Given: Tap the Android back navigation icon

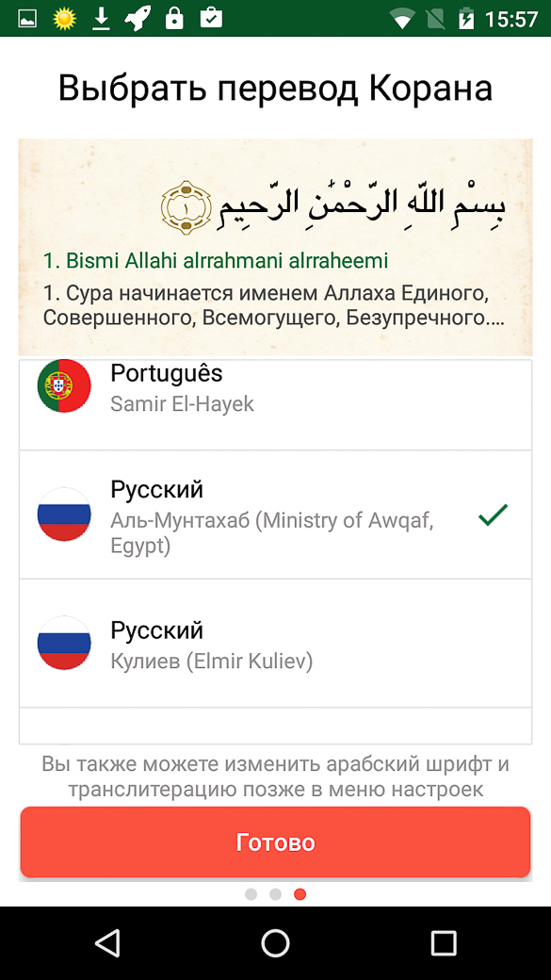Looking at the screenshot, I should (107, 942).
